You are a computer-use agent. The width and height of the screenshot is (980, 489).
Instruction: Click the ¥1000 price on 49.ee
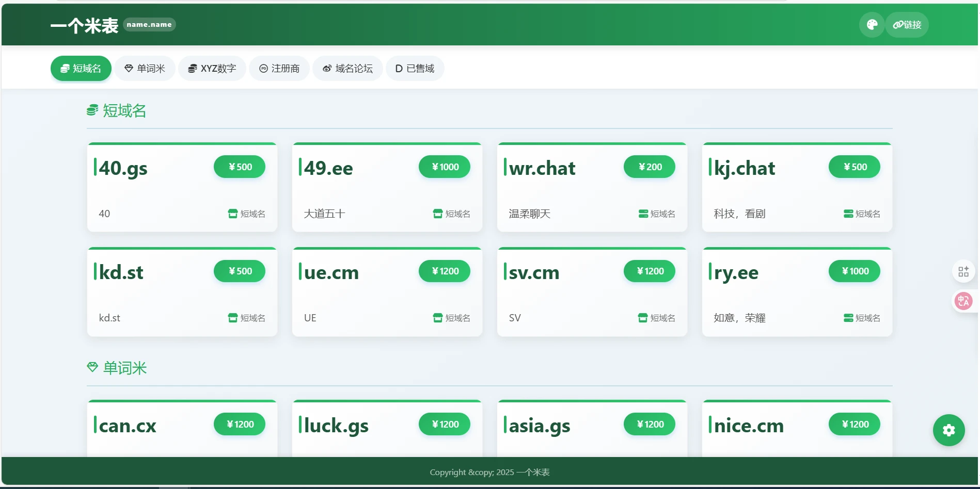click(445, 167)
